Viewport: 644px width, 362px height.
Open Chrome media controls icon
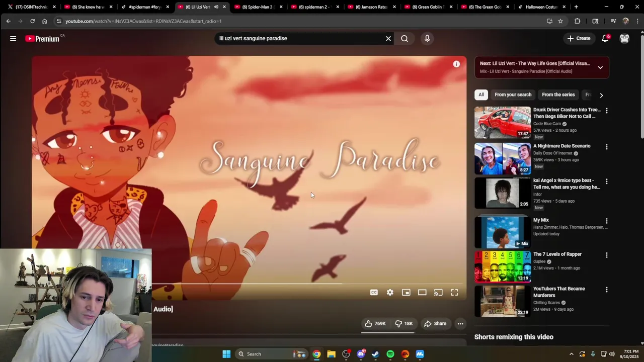[613, 21]
